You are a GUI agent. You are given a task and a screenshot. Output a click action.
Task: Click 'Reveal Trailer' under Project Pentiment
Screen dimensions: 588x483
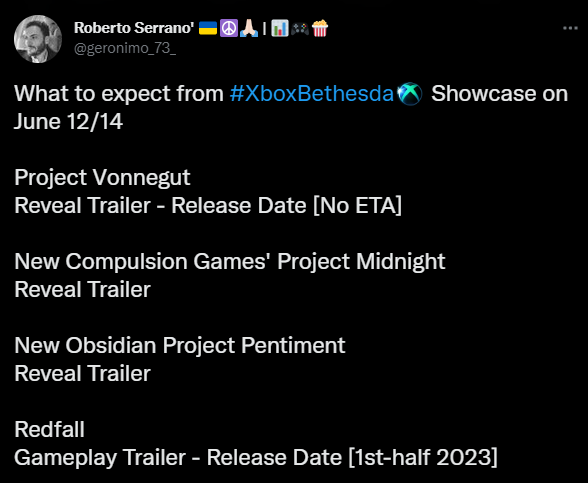coord(82,374)
